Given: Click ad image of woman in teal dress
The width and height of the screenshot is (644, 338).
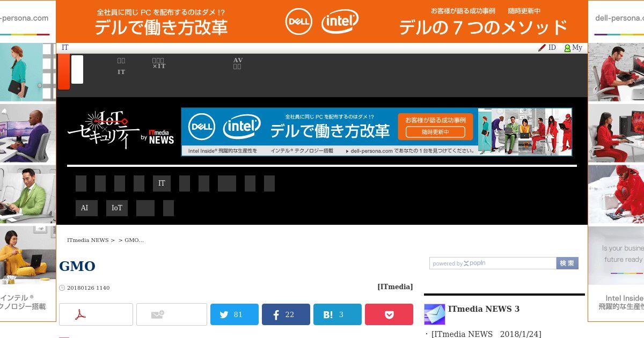Looking at the screenshot, I should tap(28, 72).
